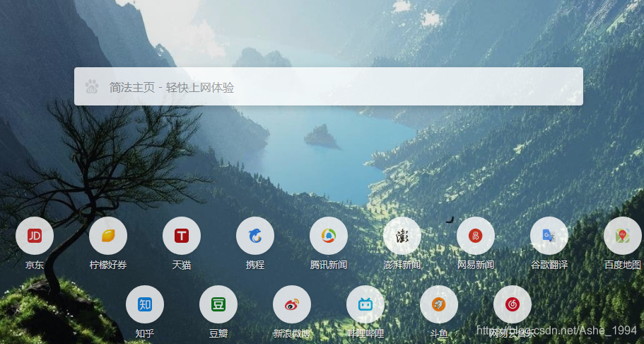Launch the 谷歌翻译 translate icon
The width and height of the screenshot is (644, 344).
click(x=549, y=236)
